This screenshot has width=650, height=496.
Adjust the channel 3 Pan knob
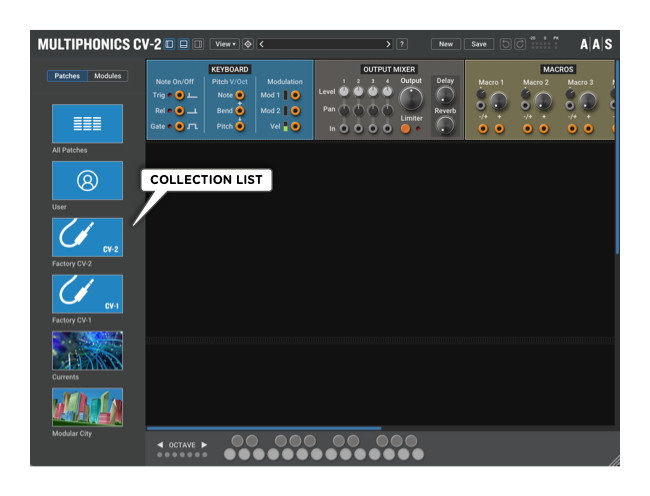[x=373, y=110]
